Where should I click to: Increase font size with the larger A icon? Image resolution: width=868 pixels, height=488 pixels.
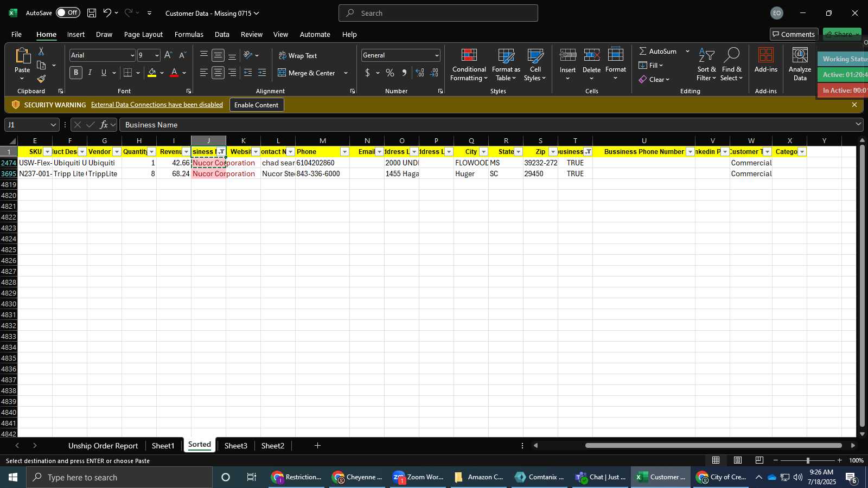tap(168, 55)
